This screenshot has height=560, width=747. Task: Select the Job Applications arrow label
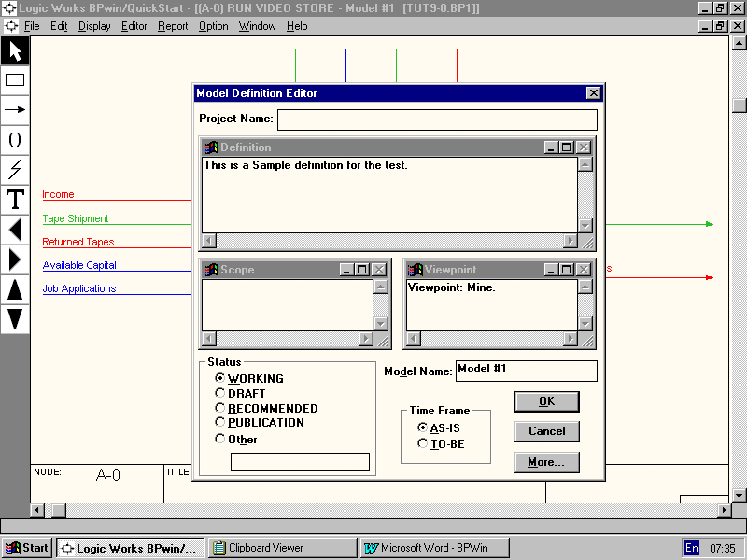pos(79,288)
